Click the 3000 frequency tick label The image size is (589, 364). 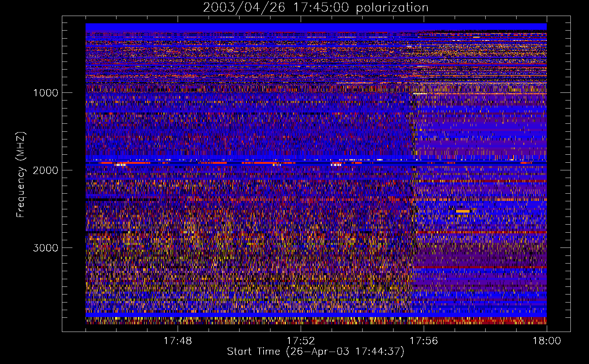[x=46, y=248]
